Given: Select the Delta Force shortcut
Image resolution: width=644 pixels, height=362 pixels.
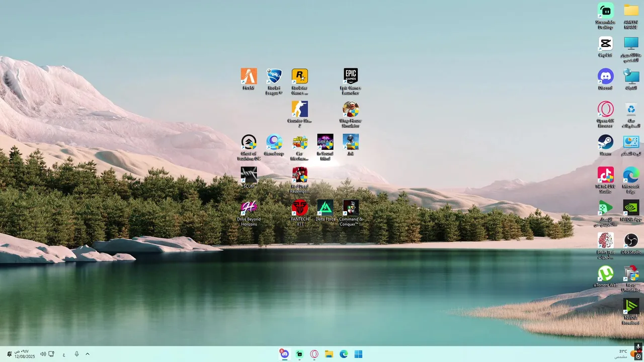Looking at the screenshot, I should coord(325,211).
